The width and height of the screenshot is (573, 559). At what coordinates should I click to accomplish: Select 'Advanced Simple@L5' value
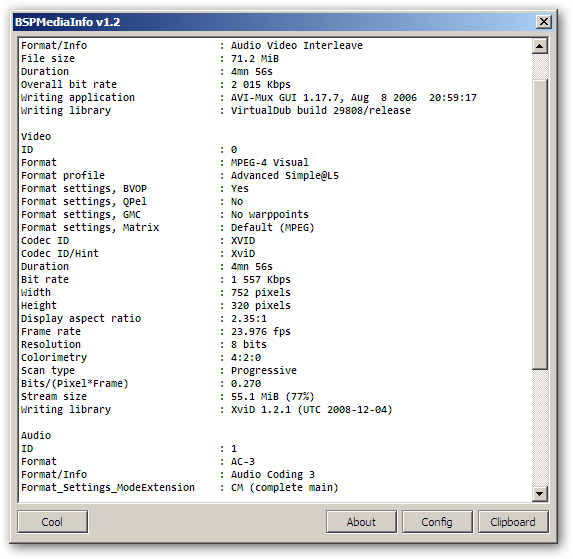(285, 176)
